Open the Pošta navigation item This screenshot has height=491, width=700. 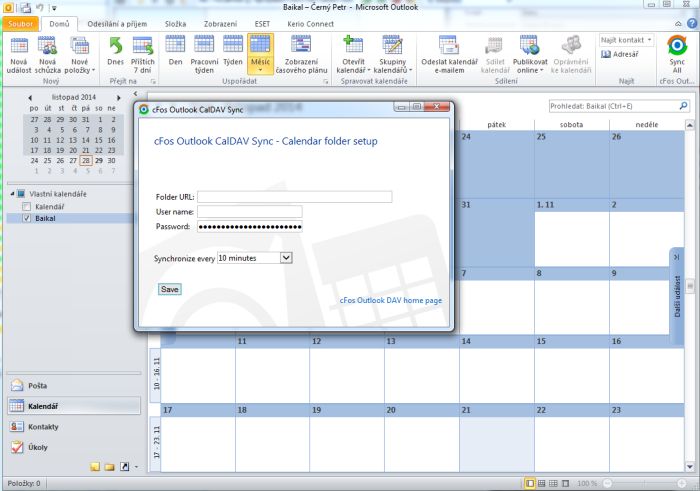[x=74, y=385]
